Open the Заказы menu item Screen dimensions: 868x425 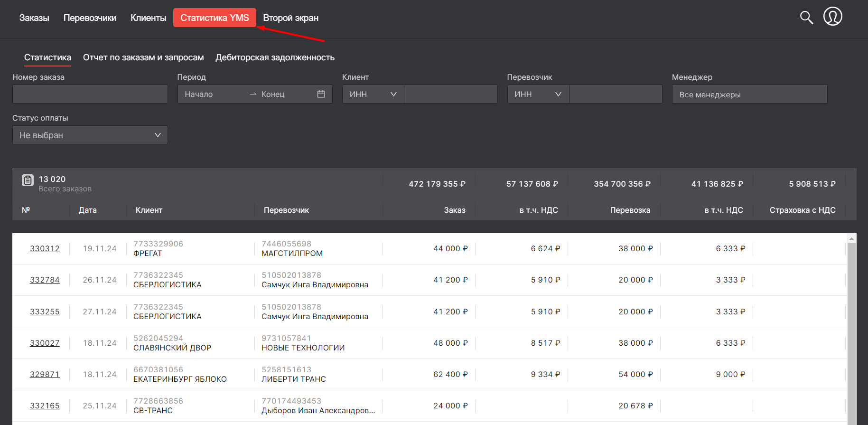[x=34, y=18]
